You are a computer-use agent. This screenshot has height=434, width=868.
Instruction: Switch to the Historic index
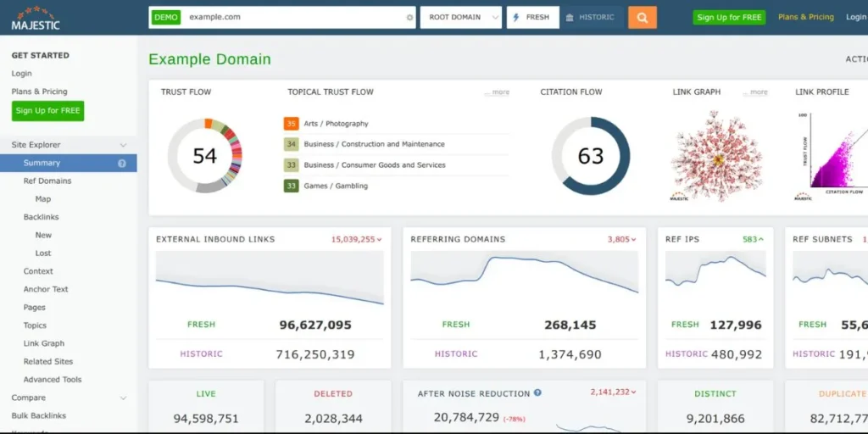click(592, 17)
